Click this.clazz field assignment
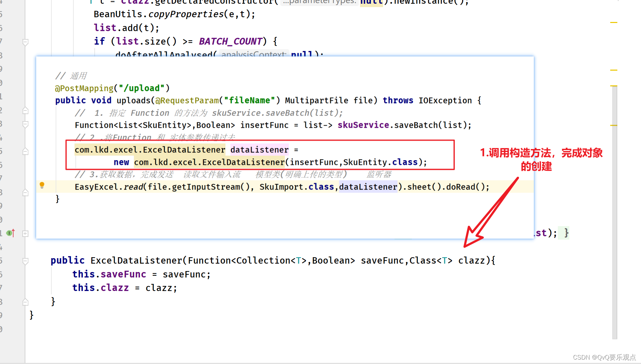 [x=100, y=288]
